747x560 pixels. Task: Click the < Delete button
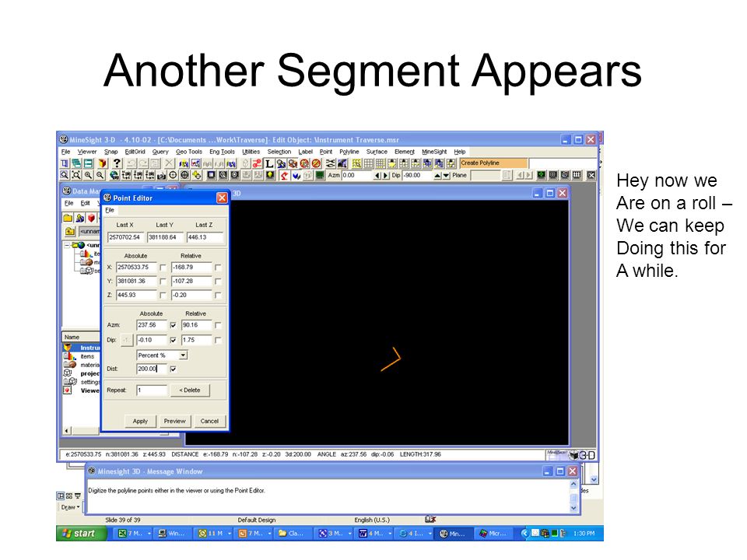(190, 390)
